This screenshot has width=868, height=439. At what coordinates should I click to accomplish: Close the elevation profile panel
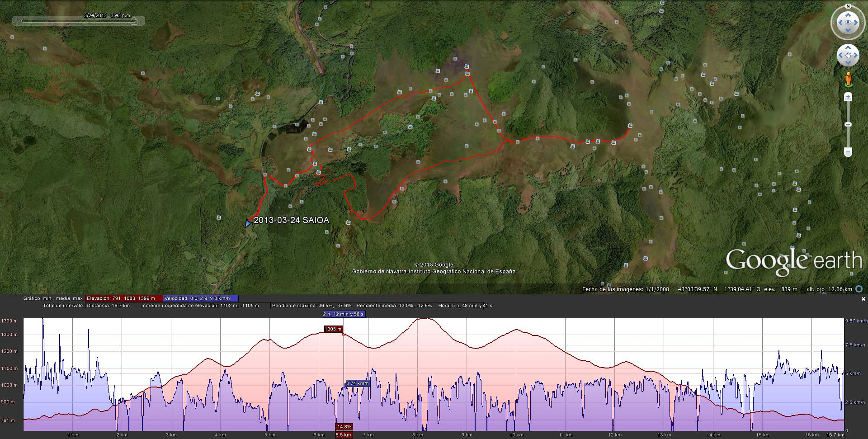pyautogui.click(x=863, y=299)
